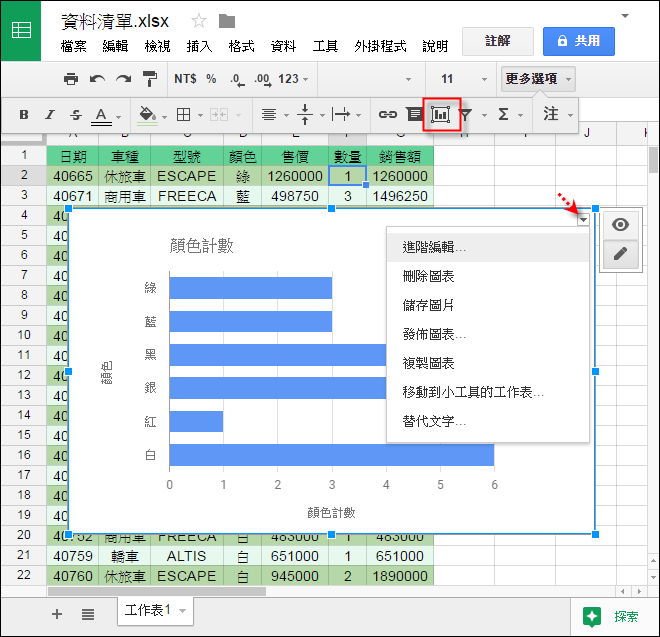This screenshot has width=660, height=637.
Task: Select cell F2 containing 1
Action: click(x=347, y=176)
